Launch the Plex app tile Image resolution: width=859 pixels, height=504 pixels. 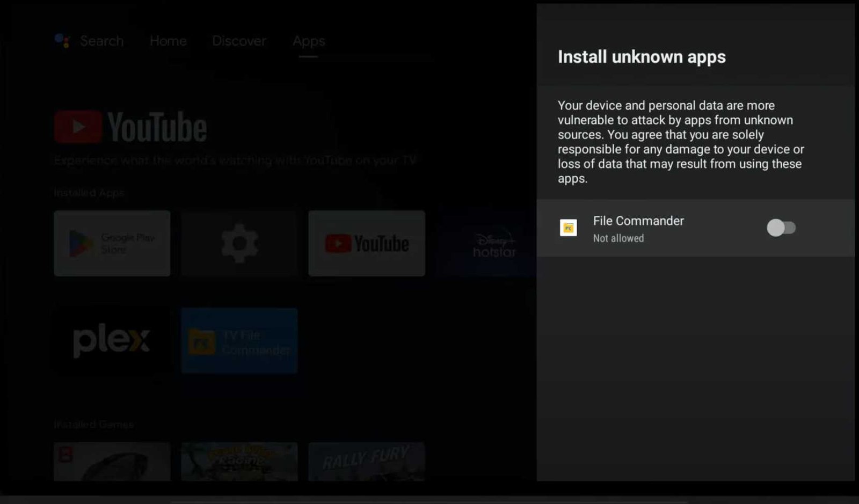pyautogui.click(x=112, y=340)
